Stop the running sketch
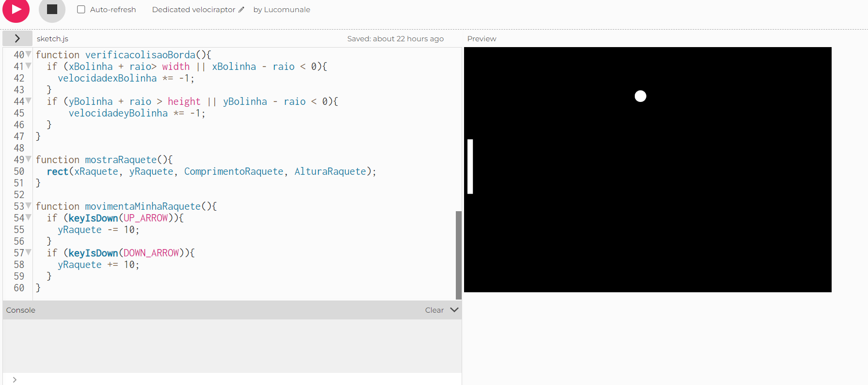This screenshot has width=868, height=385. (52, 9)
